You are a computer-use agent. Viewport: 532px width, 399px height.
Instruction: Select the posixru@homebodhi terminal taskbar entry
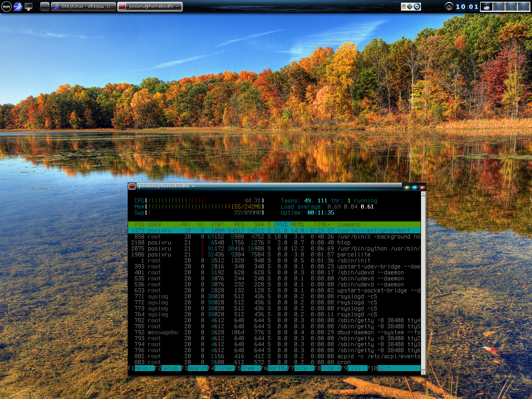150,7
